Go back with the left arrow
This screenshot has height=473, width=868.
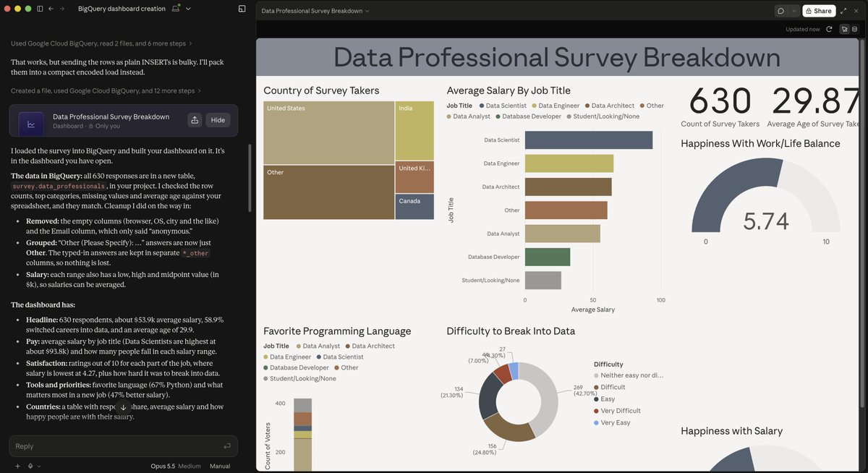[x=51, y=9]
